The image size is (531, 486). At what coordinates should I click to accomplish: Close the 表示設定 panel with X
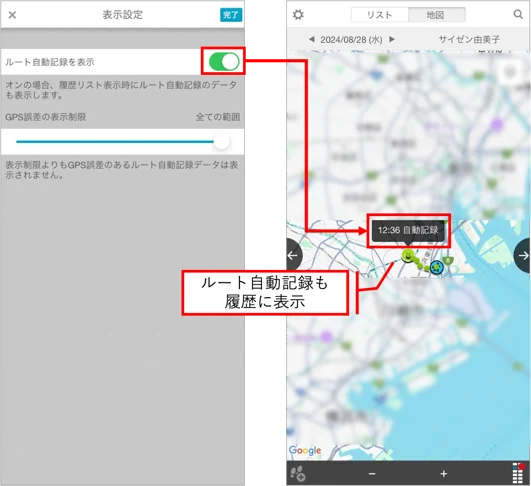[12, 15]
